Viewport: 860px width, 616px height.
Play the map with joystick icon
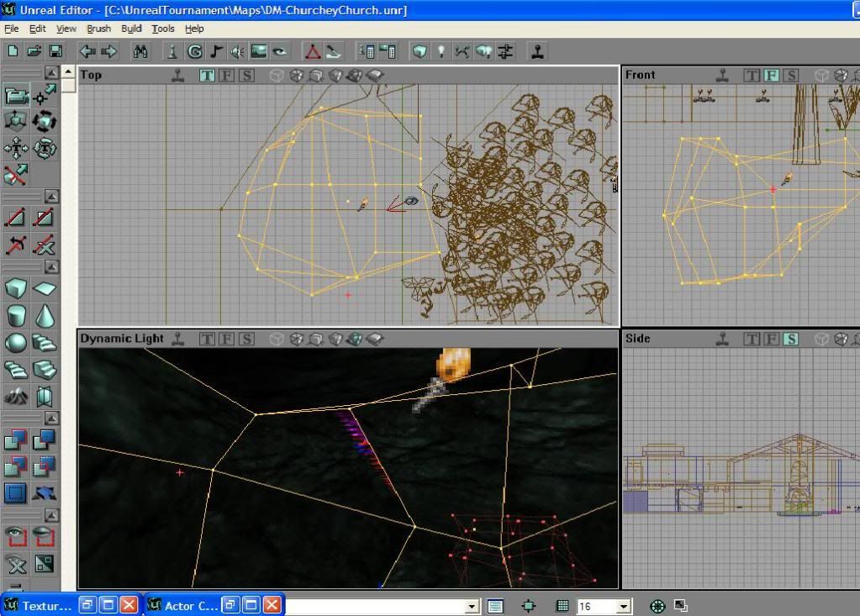click(x=537, y=51)
